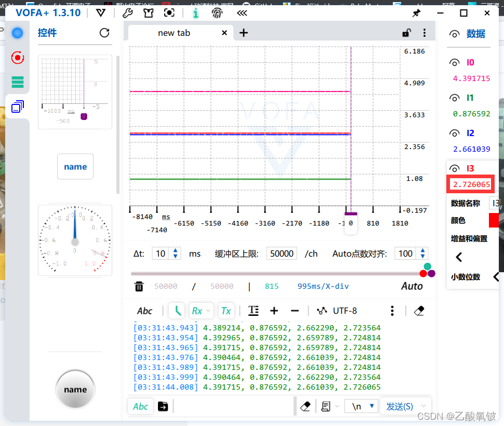The height and width of the screenshot is (426, 504).
Task: Toggle Tx display
Action: (226, 311)
